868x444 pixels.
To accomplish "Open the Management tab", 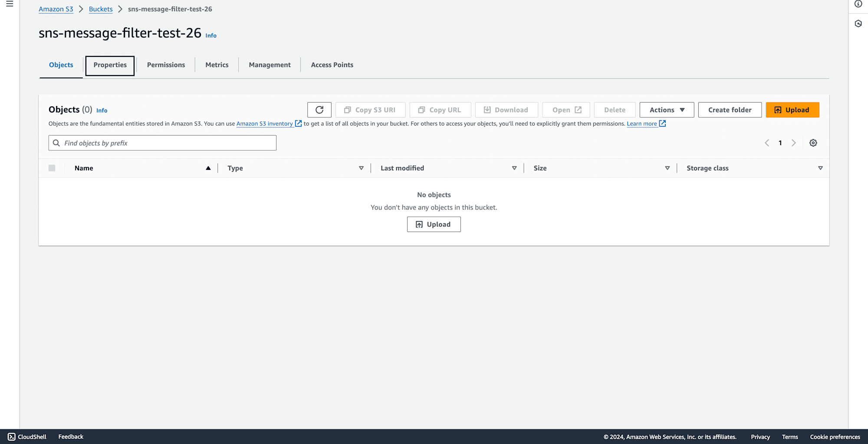I will click(x=270, y=65).
